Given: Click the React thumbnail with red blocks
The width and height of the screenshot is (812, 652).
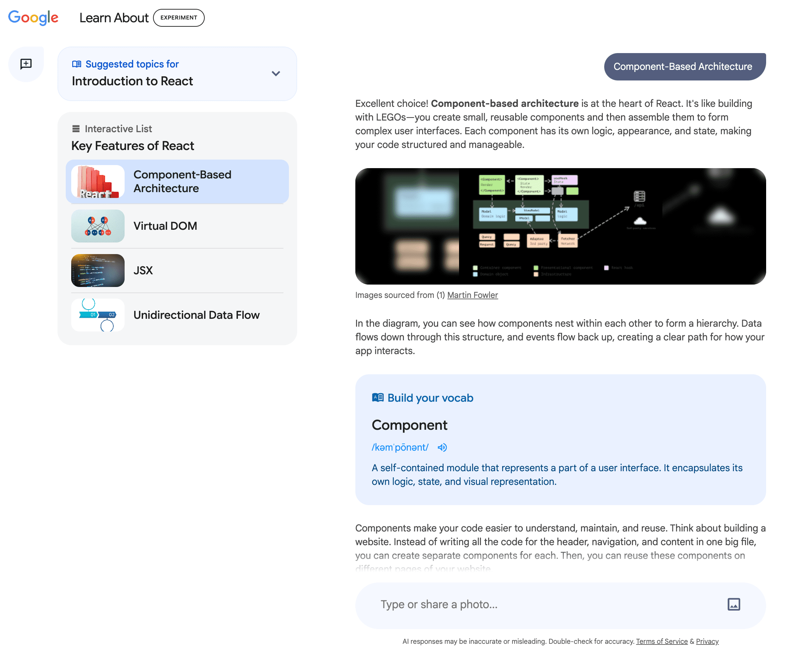Looking at the screenshot, I should coord(98,181).
